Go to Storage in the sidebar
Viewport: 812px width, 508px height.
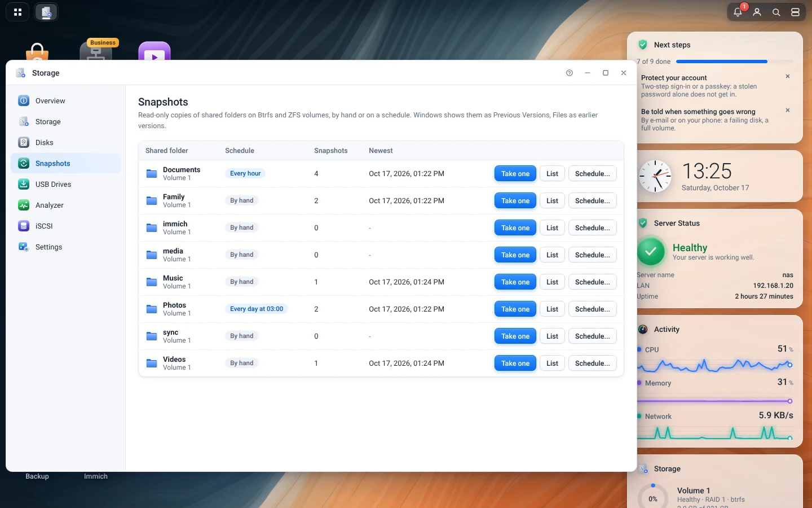click(66, 122)
